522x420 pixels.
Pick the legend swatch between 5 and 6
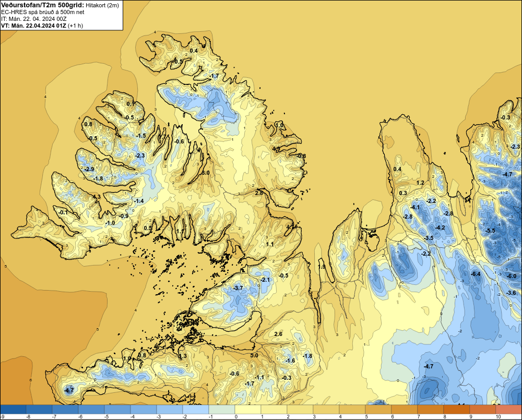coord(378,410)
